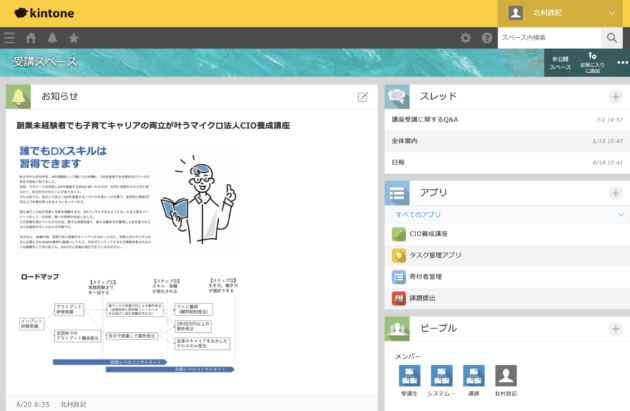Click the 7/2 14:57 thread timestamp
Viewport: 630px width, 411px height.
[x=610, y=120]
